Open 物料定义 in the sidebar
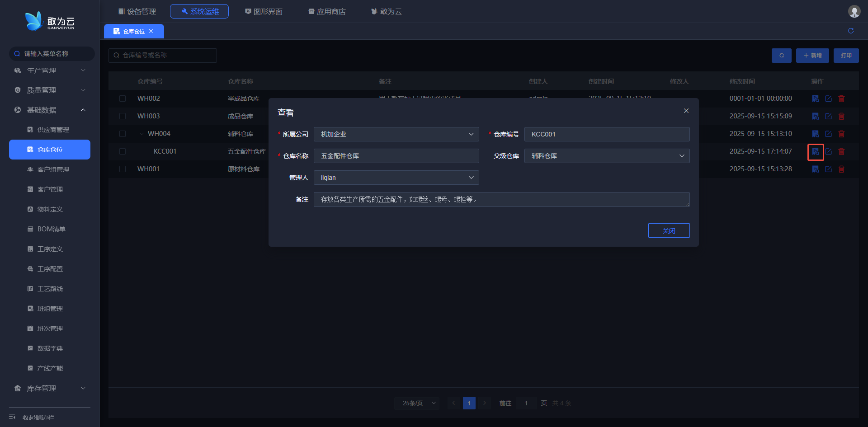 (50, 209)
